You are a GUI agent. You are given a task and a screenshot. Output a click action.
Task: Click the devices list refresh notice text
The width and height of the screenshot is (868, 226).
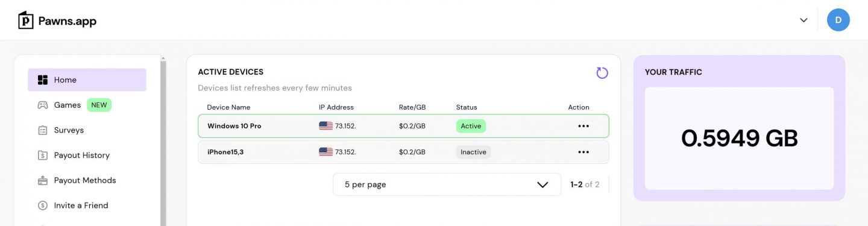pyautogui.click(x=275, y=88)
